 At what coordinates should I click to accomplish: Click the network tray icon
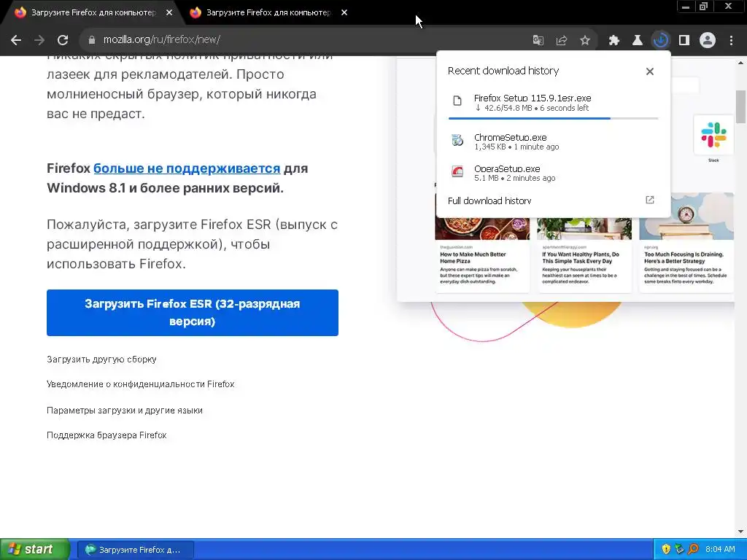679,550
